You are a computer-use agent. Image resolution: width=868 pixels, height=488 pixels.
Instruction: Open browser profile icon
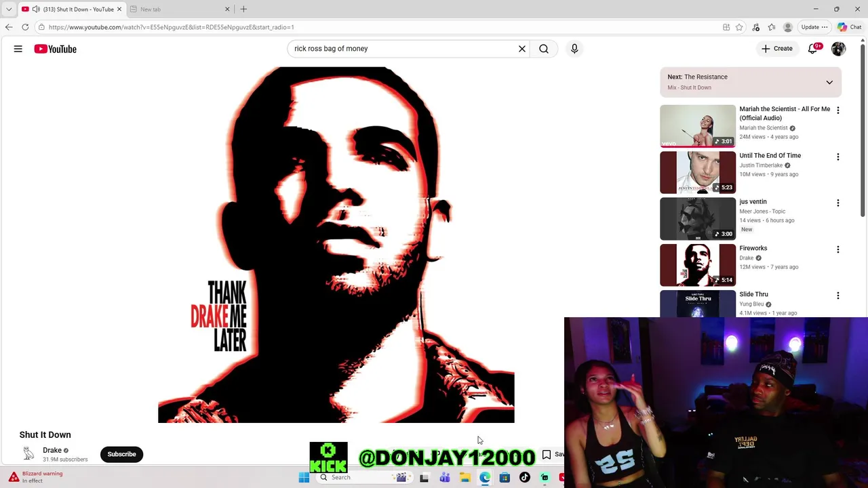point(787,27)
